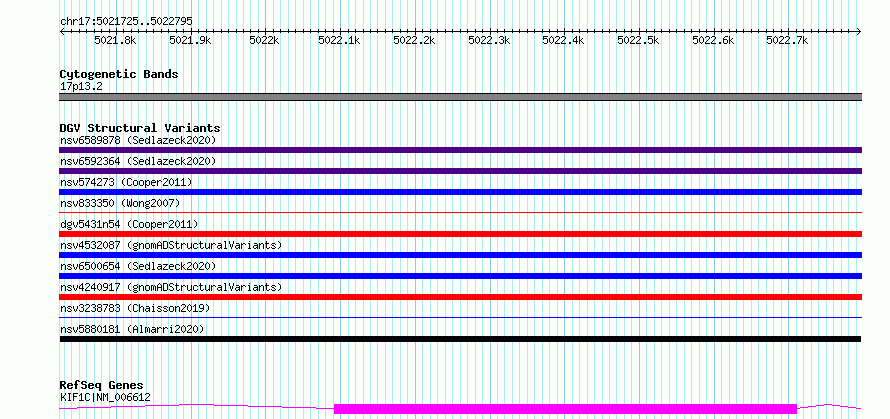Select the blue bar for nsv574273

point(460,192)
